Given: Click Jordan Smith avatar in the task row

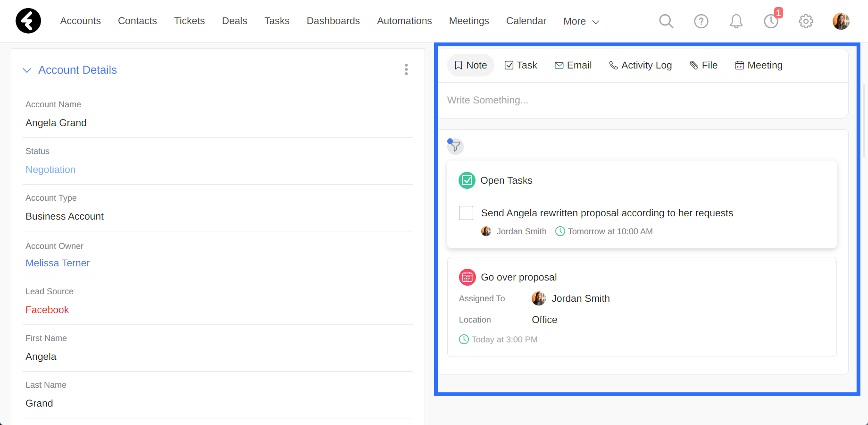Looking at the screenshot, I should coord(486,231).
